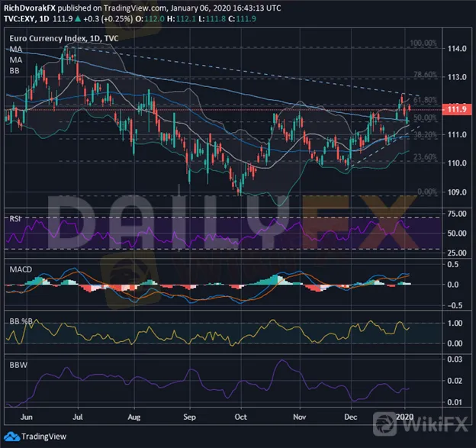Click the Aug label on time axis
The width and height of the screenshot is (476, 448).
134,417
